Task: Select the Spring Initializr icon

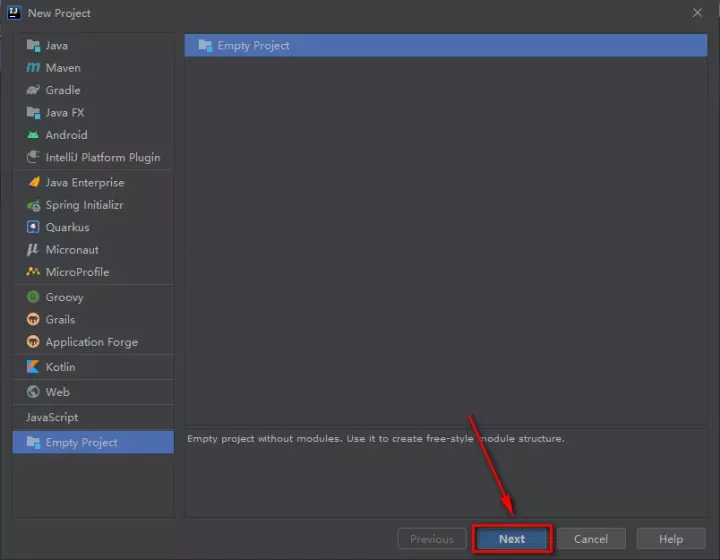Action: tap(33, 205)
